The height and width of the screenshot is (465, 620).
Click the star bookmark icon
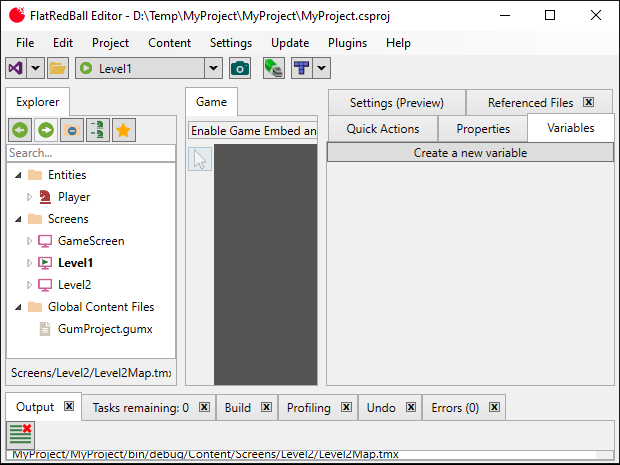pos(124,130)
